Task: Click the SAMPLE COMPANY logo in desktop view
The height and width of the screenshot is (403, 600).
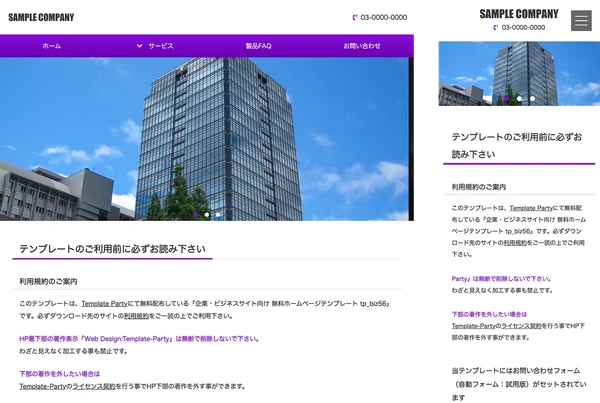Action: tap(41, 17)
